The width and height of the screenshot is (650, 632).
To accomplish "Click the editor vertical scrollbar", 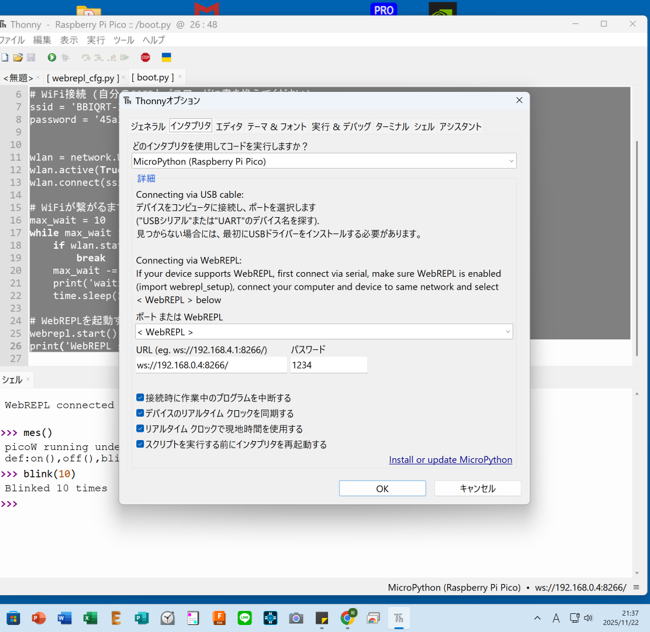I will tap(637, 249).
